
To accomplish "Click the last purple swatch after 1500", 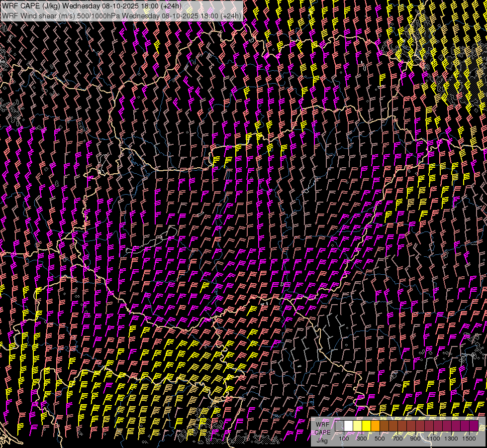I will (x=474, y=426).
